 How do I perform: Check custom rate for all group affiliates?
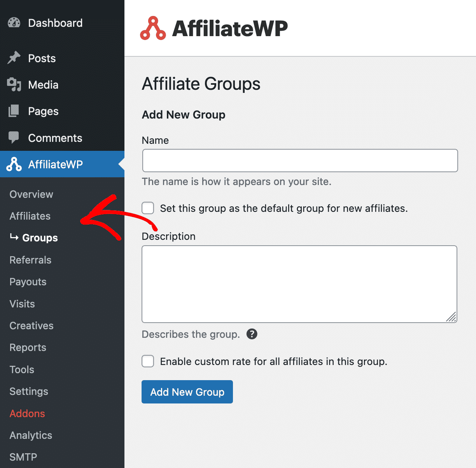tap(148, 361)
